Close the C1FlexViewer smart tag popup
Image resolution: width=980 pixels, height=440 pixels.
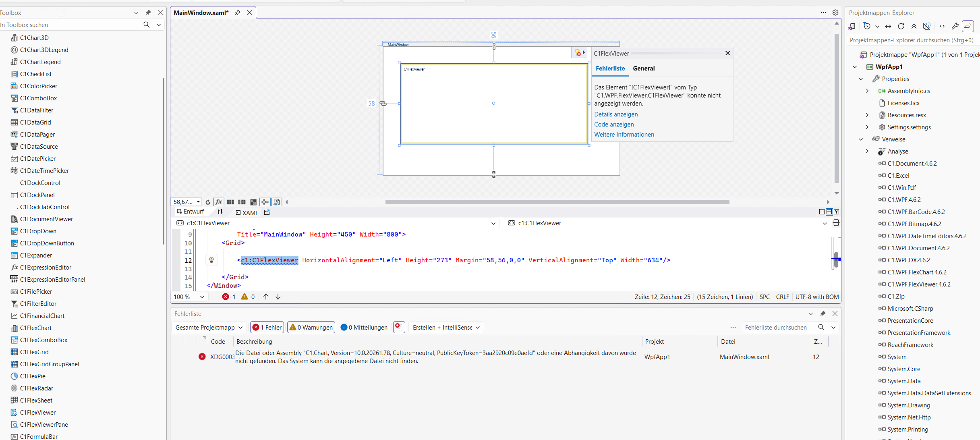(x=727, y=53)
